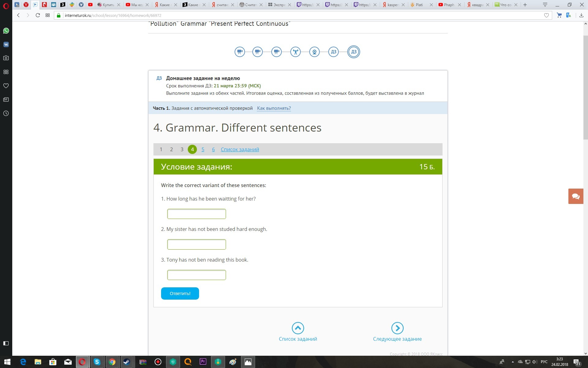Click the Opera snapshot camera icon
The image size is (588, 368).
pos(6,58)
